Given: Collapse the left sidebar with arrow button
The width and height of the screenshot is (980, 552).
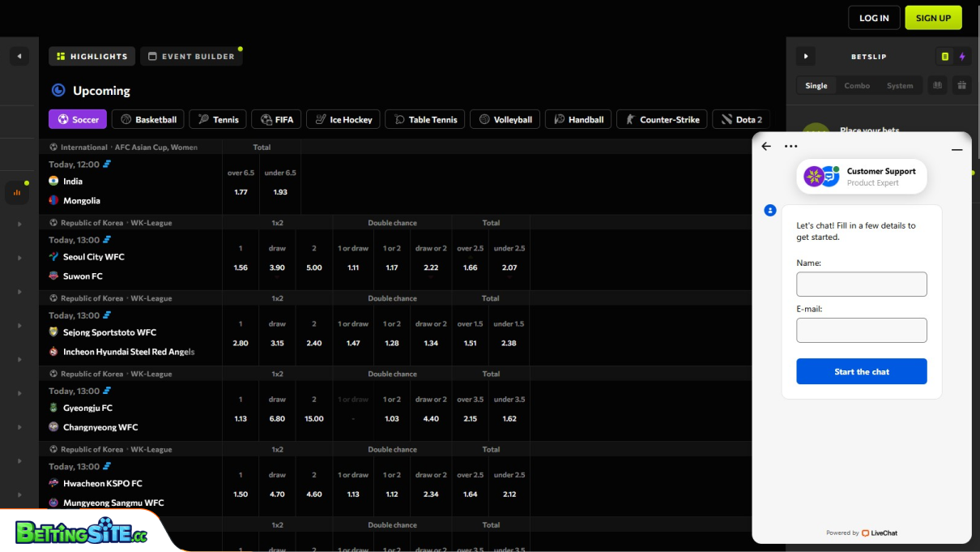Looking at the screenshot, I should [x=19, y=57].
